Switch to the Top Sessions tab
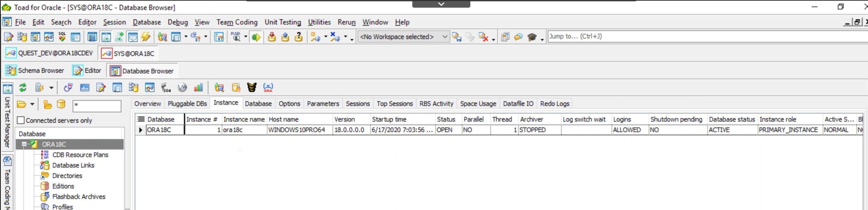The image size is (868, 210). 395,104
